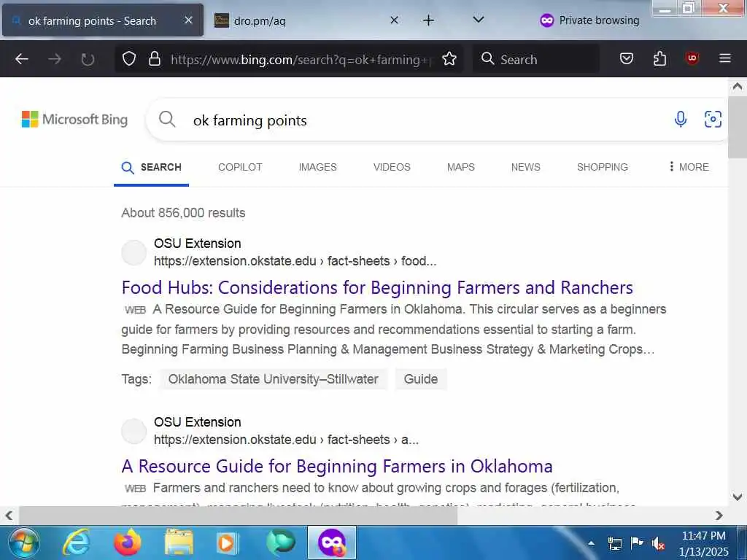Click the horizontal scrollbar left arrow
This screenshot has width=747, height=560.
(x=9, y=516)
